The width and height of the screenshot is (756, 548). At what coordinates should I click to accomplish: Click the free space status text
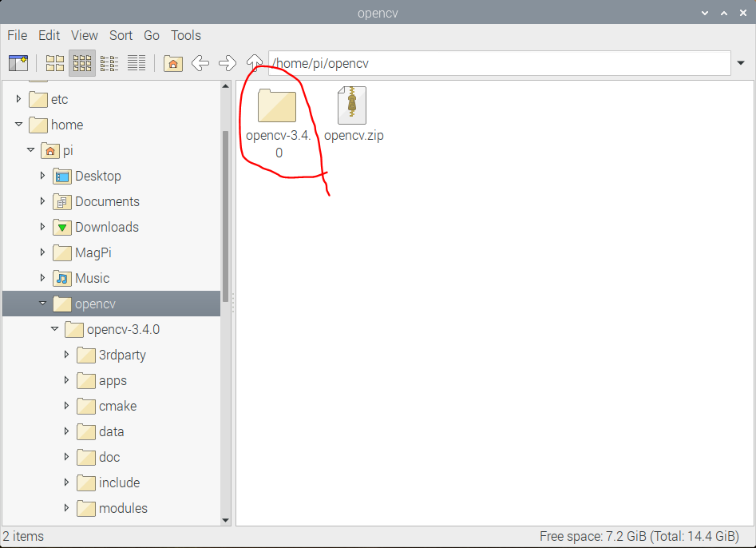(x=639, y=537)
